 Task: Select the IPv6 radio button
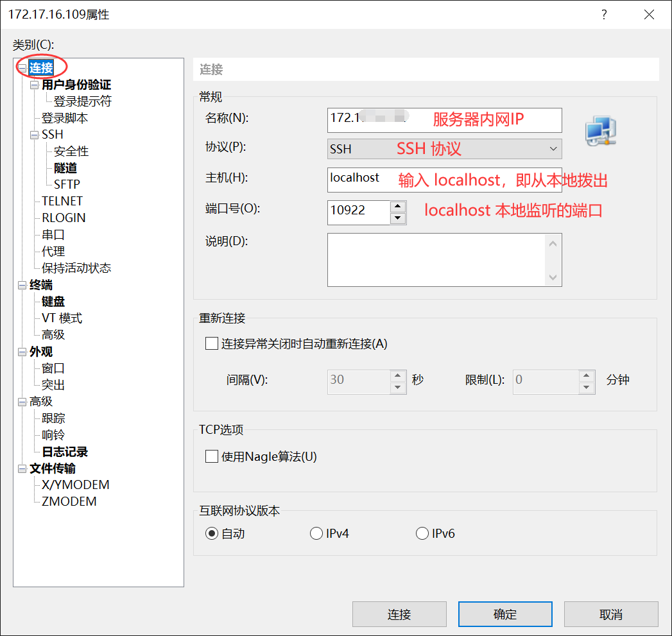[422, 533]
